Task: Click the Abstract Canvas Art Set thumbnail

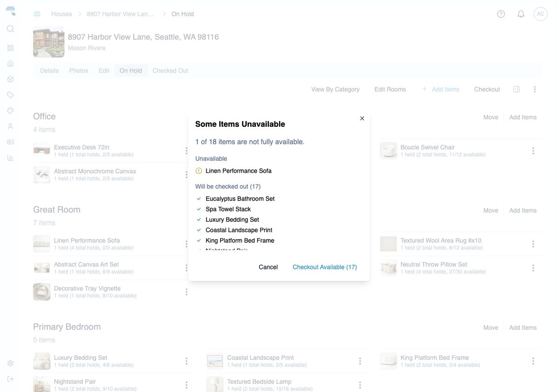Action: (42, 268)
